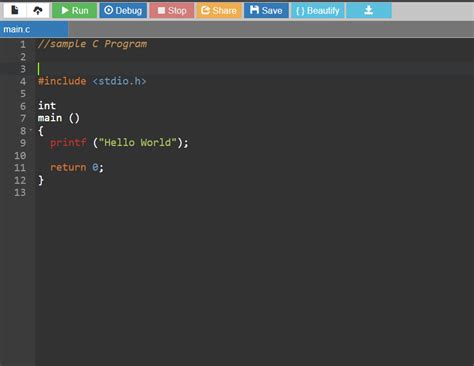Click line number 1 in the gutter

point(23,44)
